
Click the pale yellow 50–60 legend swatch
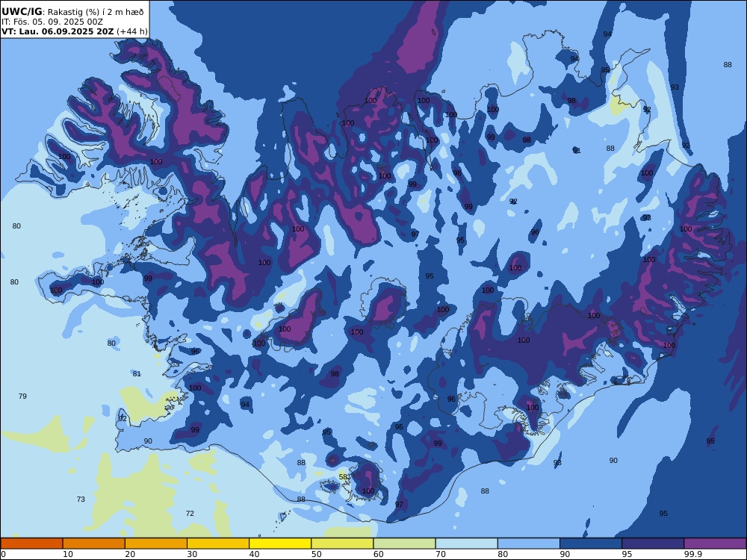[343, 544]
